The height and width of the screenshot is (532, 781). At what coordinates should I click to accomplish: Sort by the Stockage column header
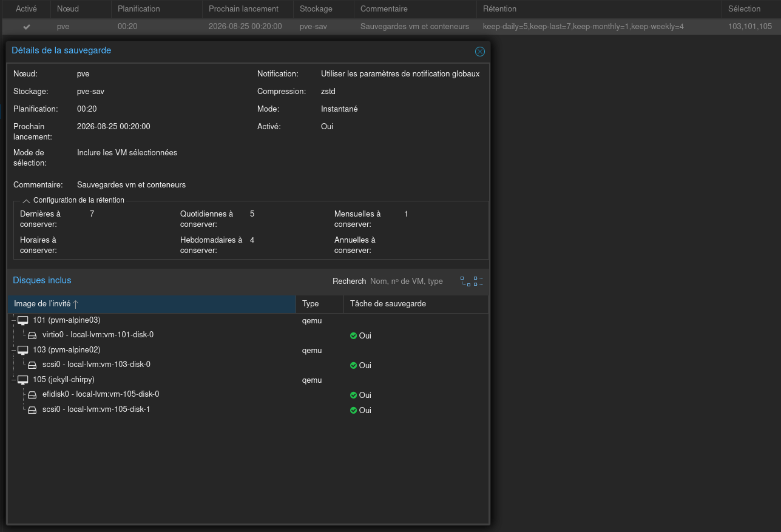[x=323, y=9]
